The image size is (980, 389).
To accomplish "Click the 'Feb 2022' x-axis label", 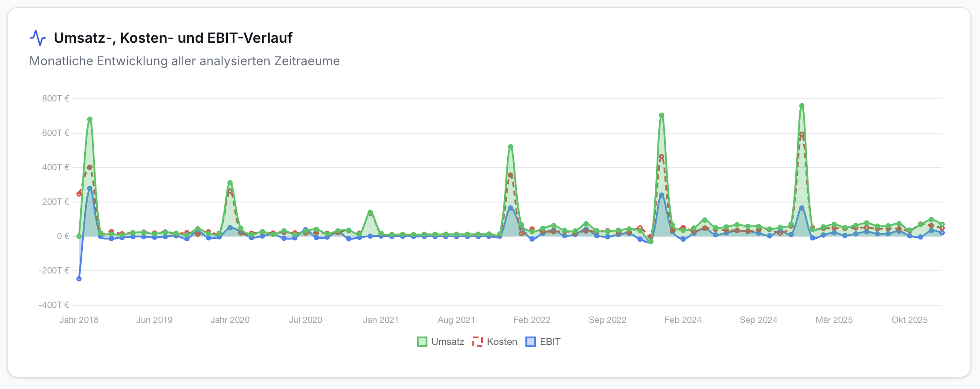I will (x=532, y=320).
